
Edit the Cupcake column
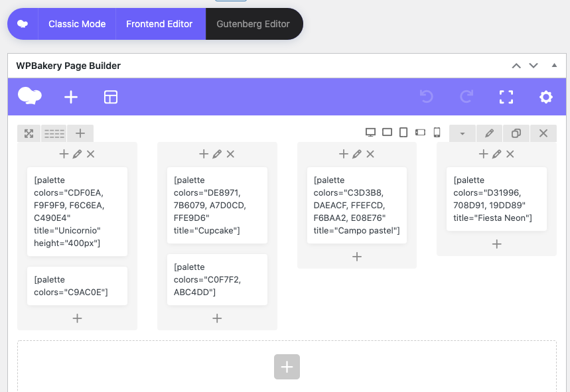pyautogui.click(x=217, y=154)
